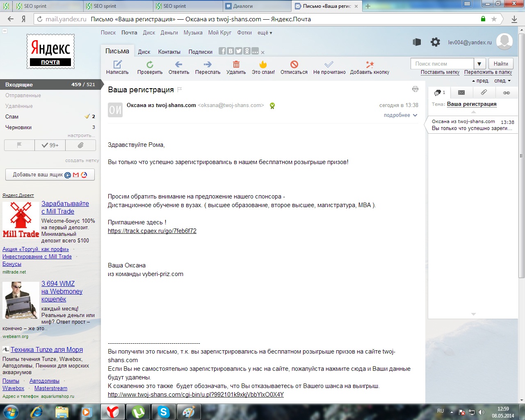Show thread conversation icon in right panel
The width and height of the screenshot is (525, 420).
pos(439,93)
